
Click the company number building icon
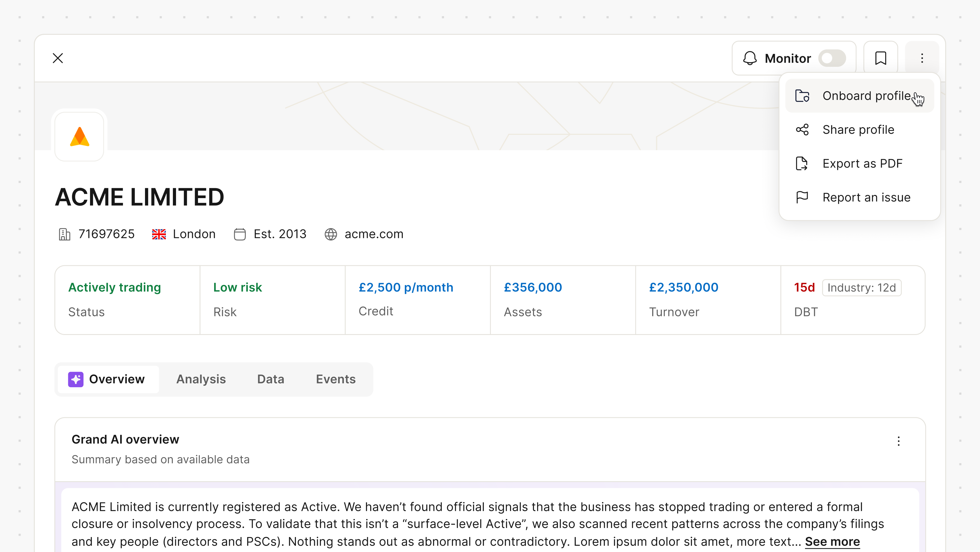[x=64, y=234]
